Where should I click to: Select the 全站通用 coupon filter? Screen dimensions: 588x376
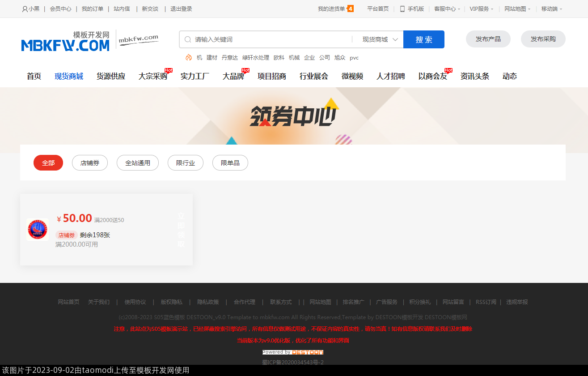[x=138, y=163]
